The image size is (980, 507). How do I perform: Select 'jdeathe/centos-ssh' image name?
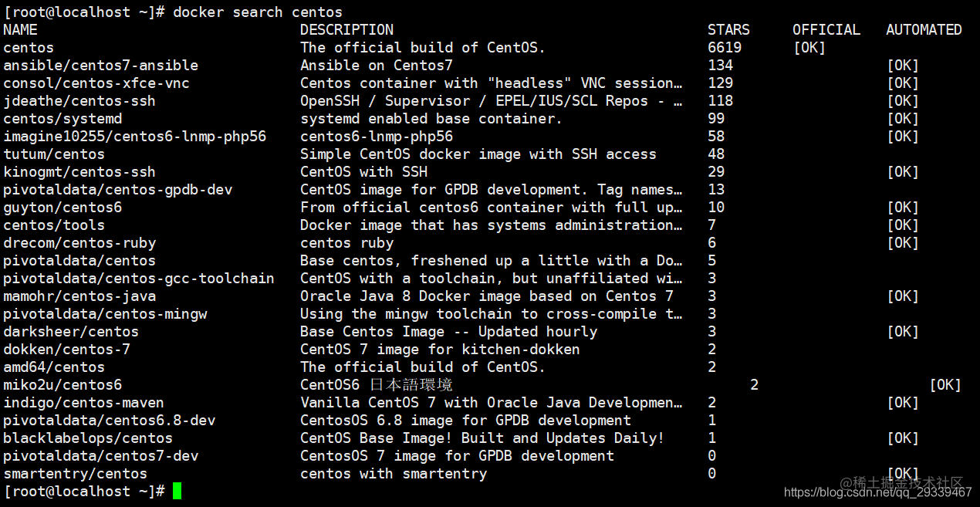79,101
